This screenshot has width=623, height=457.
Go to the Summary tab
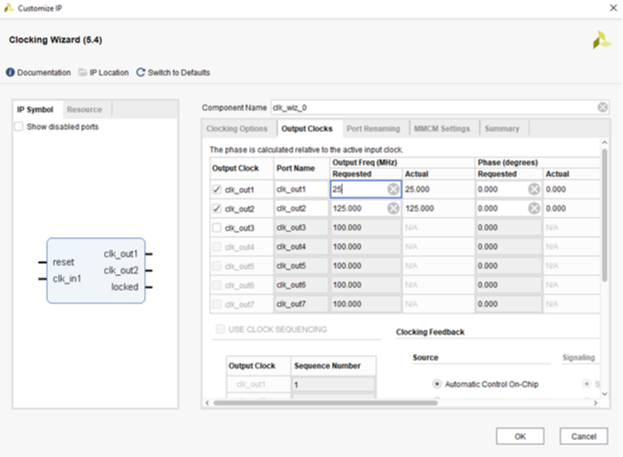point(502,129)
